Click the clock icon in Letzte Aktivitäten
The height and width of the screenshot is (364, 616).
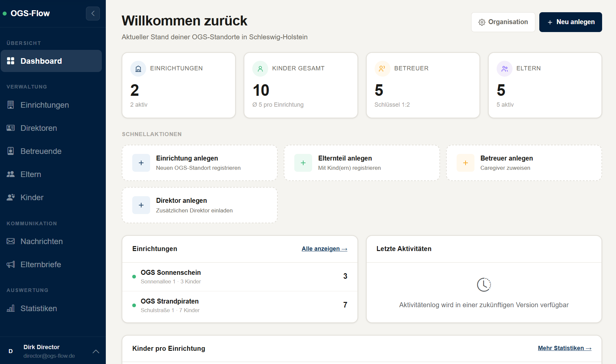(484, 285)
